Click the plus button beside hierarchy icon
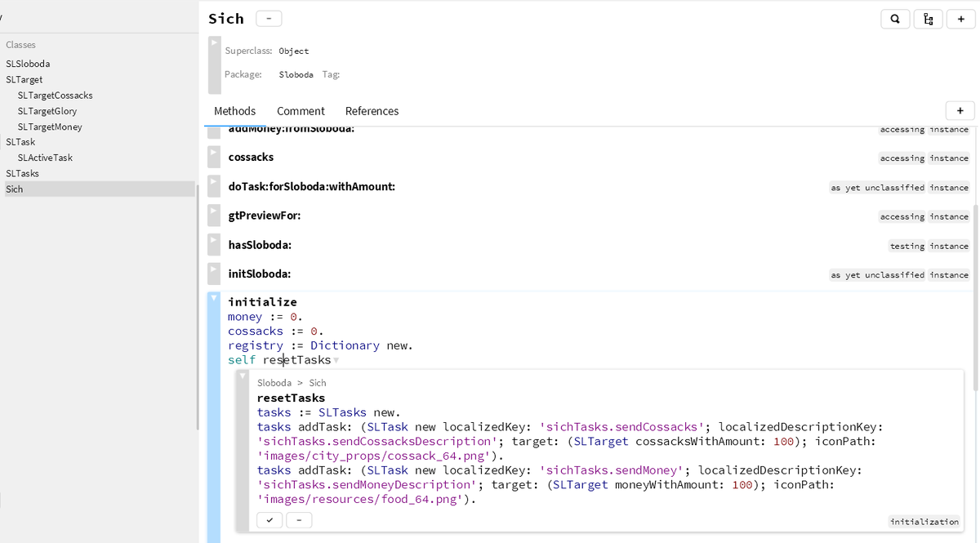 point(960,19)
